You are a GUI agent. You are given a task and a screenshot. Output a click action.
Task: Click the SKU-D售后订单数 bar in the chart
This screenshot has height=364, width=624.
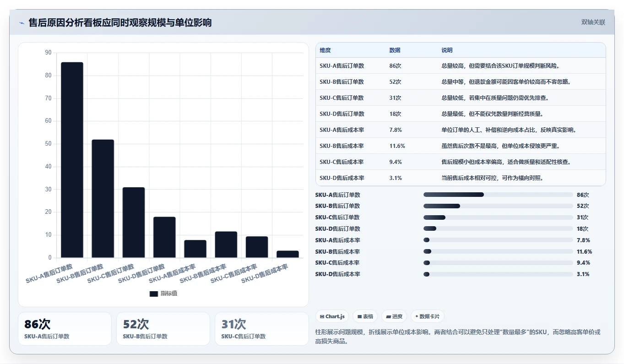[x=164, y=237]
